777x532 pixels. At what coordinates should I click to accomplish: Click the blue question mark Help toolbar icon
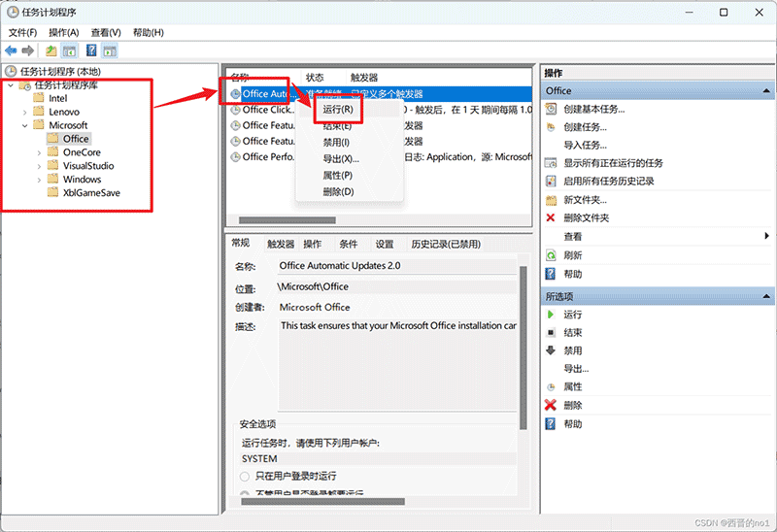91,50
